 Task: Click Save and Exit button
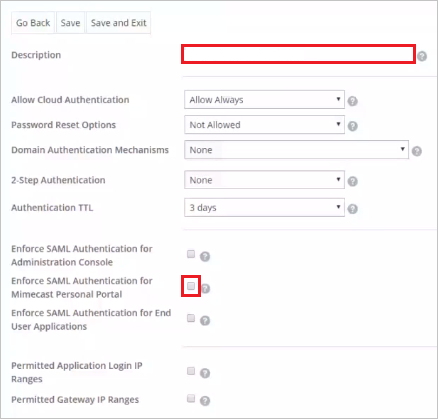119,23
